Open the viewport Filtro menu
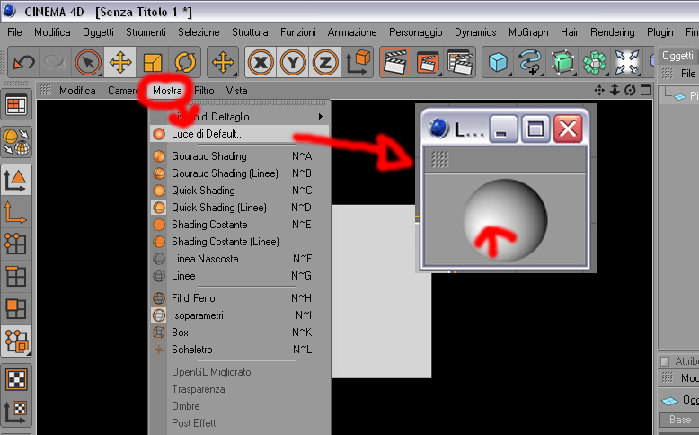Screen dimensions: 699x435 coord(204,90)
